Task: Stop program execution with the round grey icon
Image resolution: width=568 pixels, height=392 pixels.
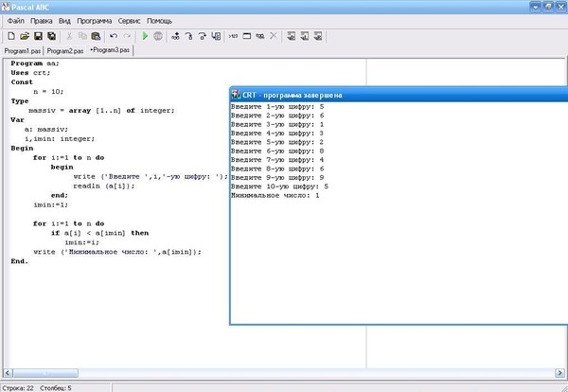Action: [x=158, y=36]
